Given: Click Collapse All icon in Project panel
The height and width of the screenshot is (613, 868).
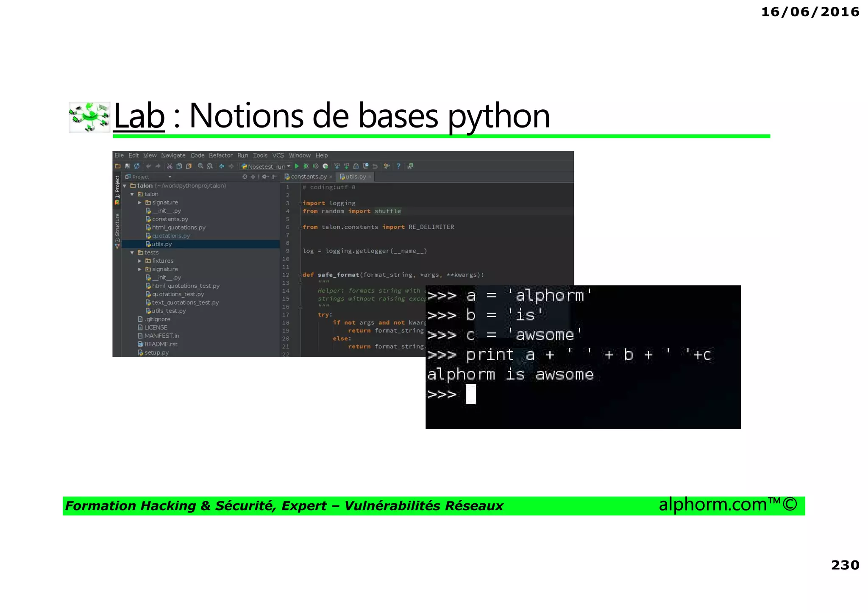Looking at the screenshot, I should coord(253,177).
